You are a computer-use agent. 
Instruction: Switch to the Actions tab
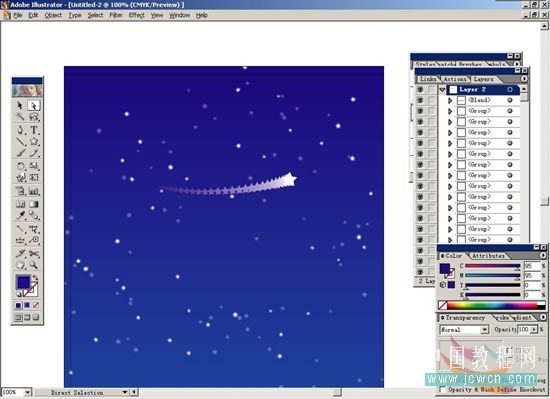pyautogui.click(x=455, y=79)
